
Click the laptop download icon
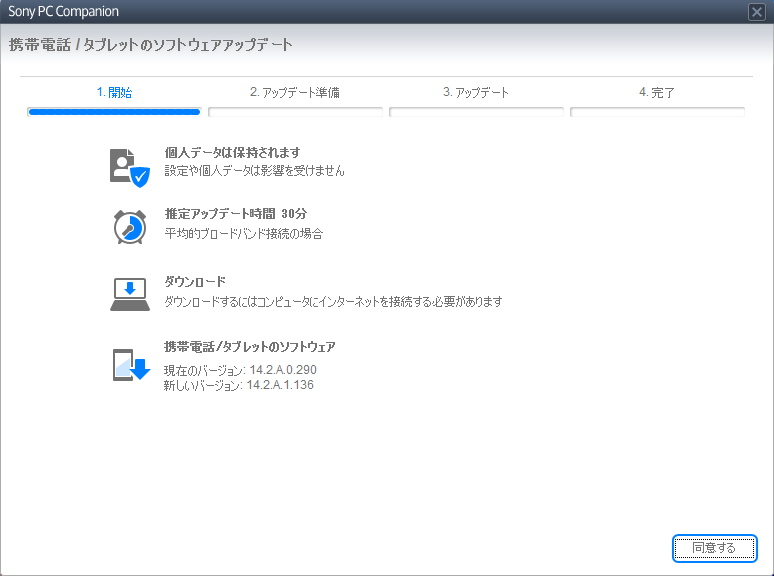pos(130,294)
